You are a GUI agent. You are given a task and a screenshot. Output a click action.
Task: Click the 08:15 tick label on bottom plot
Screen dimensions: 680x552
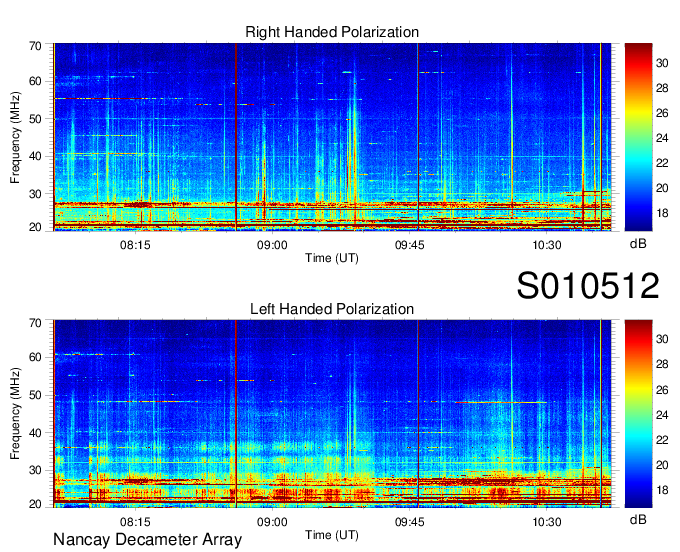tap(135, 522)
